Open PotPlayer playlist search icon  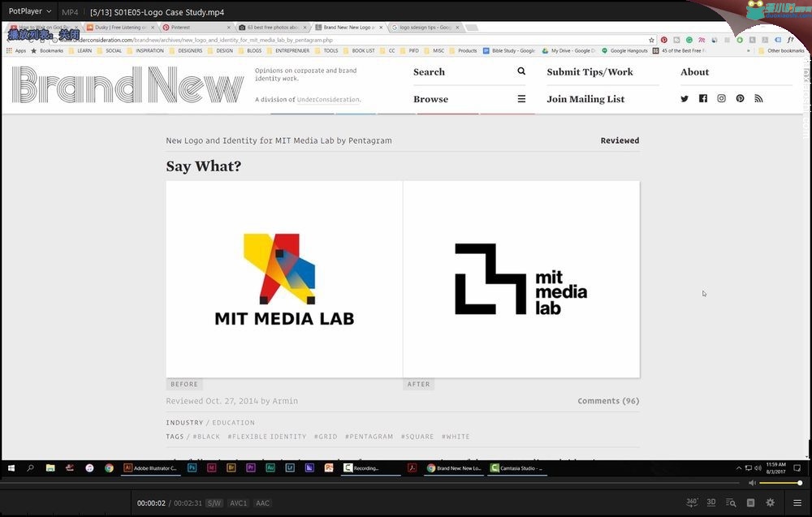[731, 502]
